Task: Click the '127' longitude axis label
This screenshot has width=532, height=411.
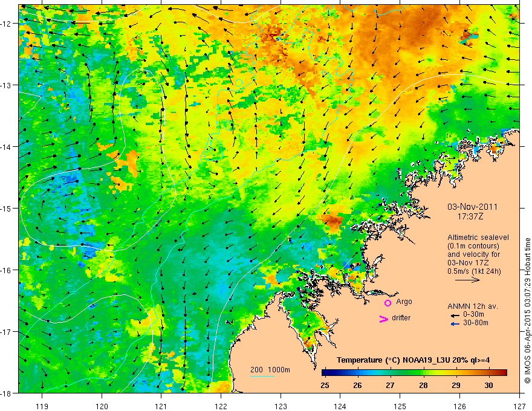Action: tap(519, 406)
